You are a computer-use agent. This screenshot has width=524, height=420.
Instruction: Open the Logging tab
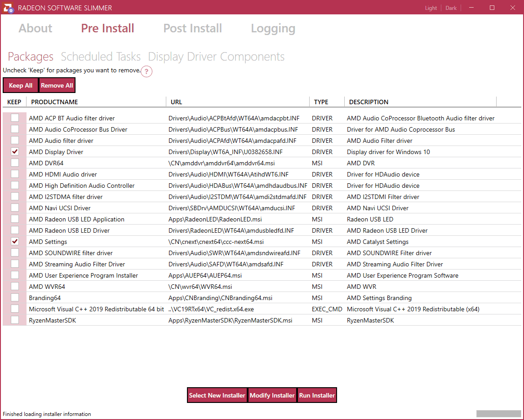(273, 29)
